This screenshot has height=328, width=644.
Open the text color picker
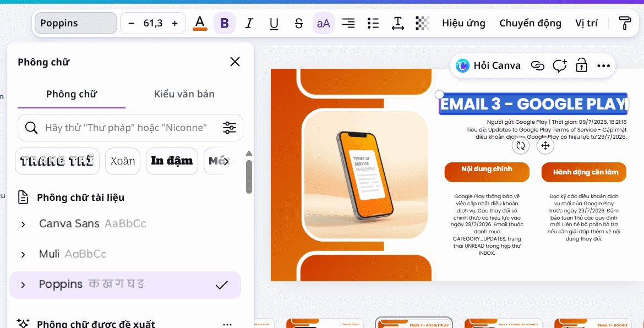pyautogui.click(x=200, y=23)
